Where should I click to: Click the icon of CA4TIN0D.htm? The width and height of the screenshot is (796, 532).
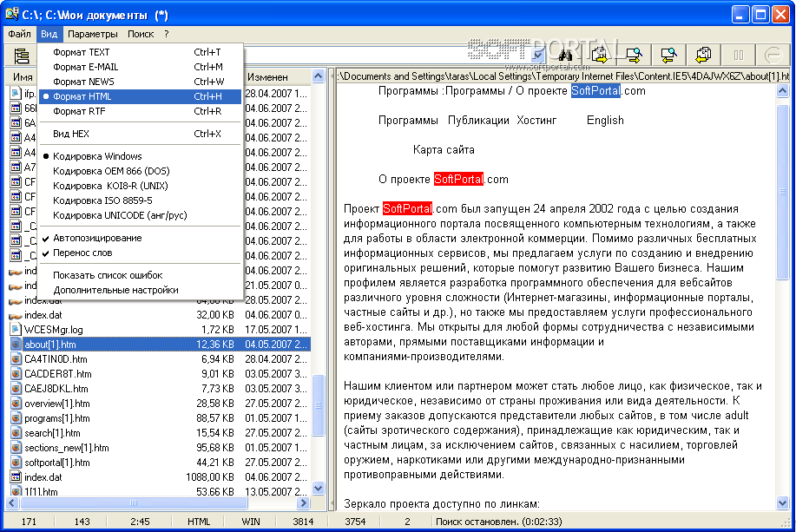(16, 359)
